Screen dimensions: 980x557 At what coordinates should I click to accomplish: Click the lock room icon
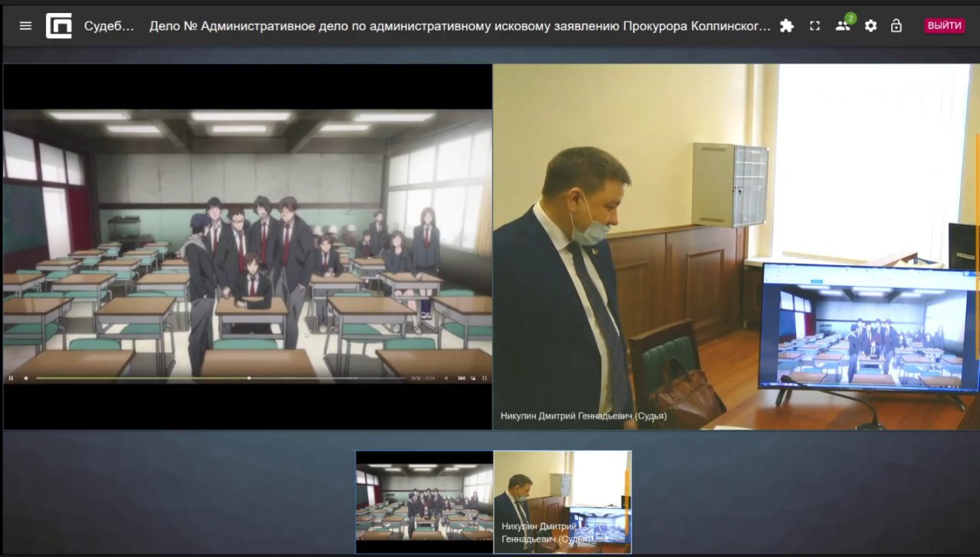(896, 25)
